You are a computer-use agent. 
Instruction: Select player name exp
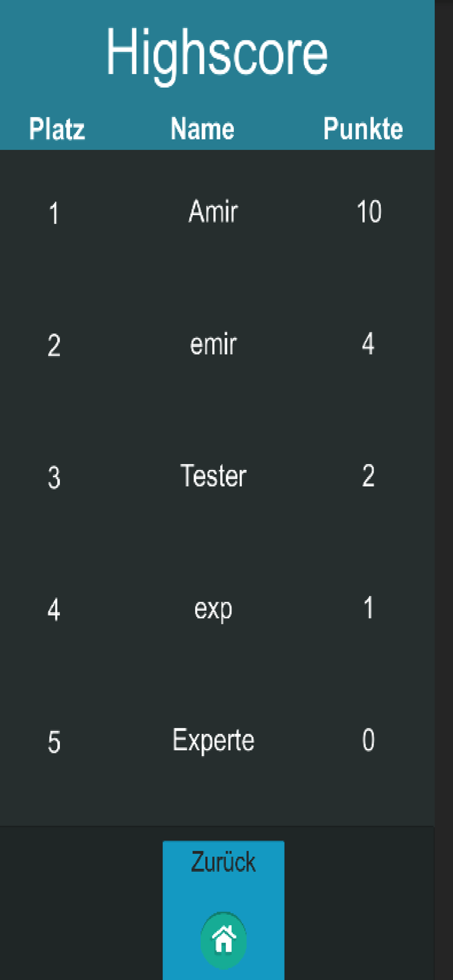pyautogui.click(x=213, y=610)
